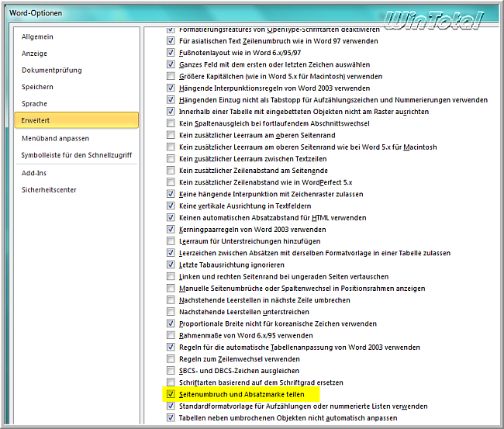Uncheck Keine hängende Interpunktion mit Zeichenraster
The width and height of the screenshot is (504, 429).
[171, 194]
